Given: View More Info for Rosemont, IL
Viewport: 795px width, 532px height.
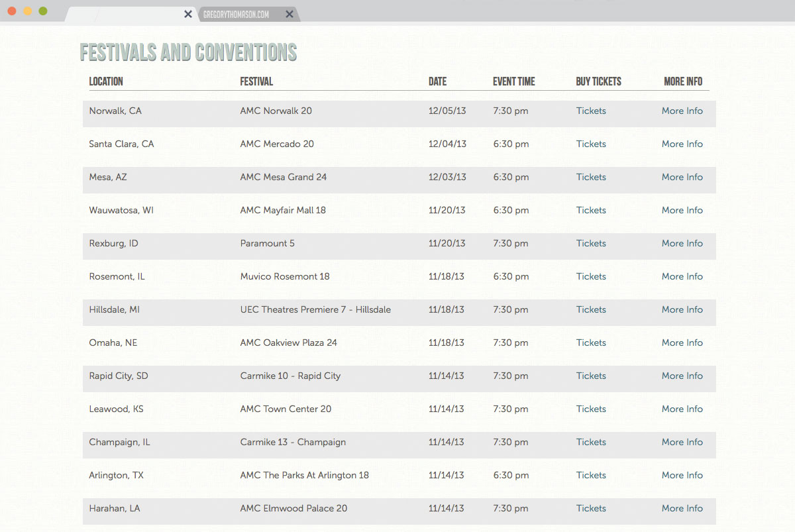Looking at the screenshot, I should (682, 276).
